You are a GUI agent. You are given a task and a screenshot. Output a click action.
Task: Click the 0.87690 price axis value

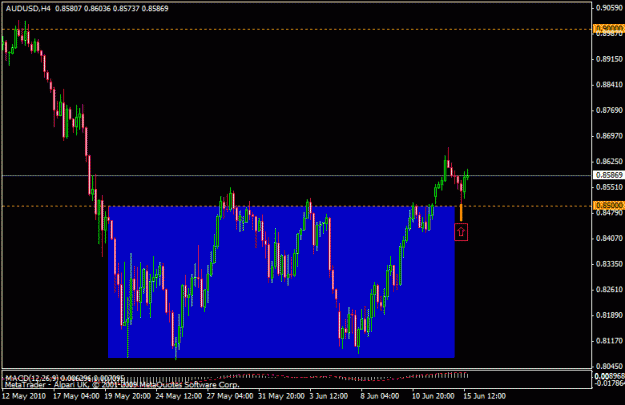pos(609,110)
